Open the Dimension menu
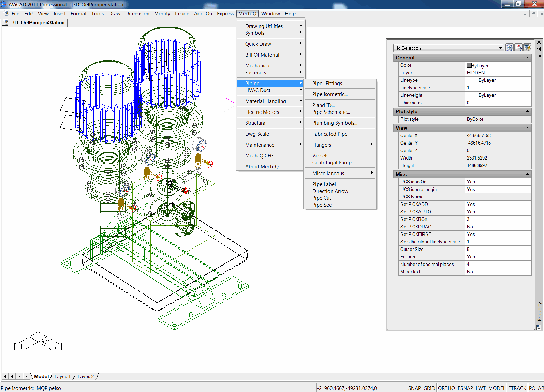 pos(137,14)
